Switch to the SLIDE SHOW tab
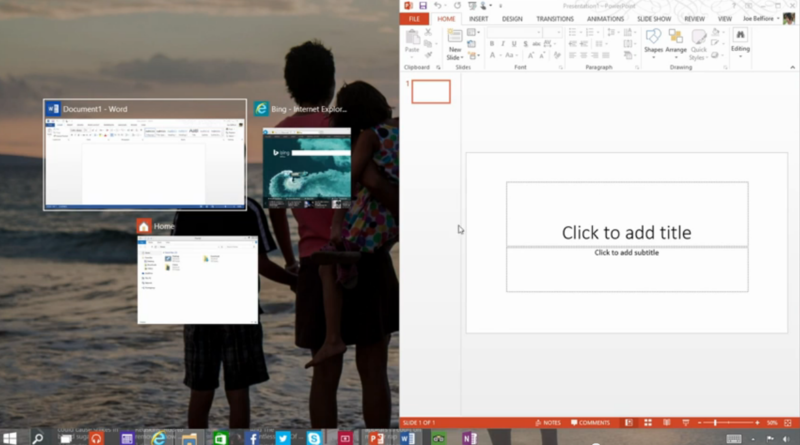Image resolution: width=800 pixels, height=445 pixels. (654, 19)
